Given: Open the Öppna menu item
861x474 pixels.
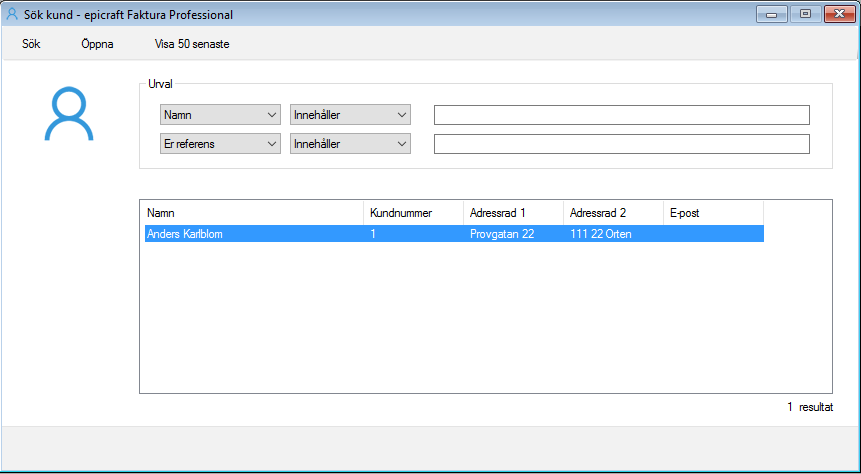Looking at the screenshot, I should [x=97, y=44].
